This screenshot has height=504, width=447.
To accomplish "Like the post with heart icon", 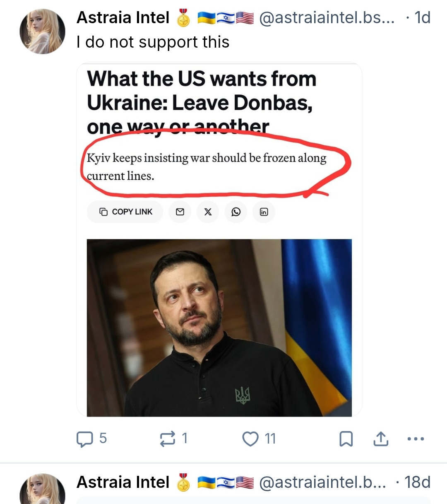I will click(250, 439).
